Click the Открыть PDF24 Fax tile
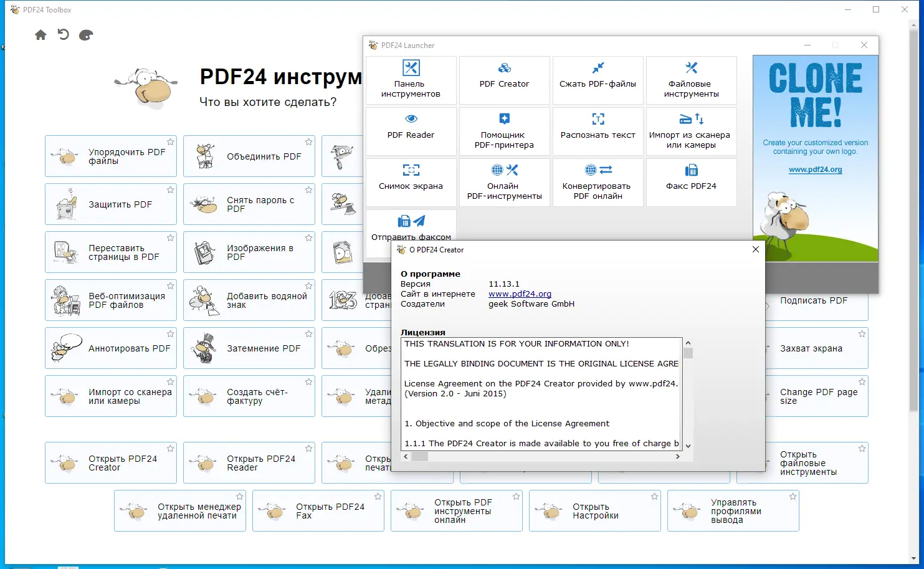924x569 pixels. pos(318,511)
